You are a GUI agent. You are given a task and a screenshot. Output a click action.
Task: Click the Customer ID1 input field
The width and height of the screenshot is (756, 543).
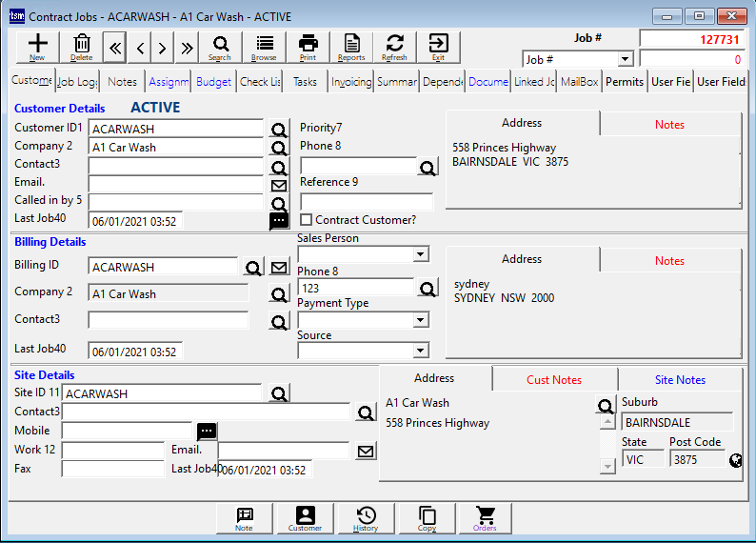pos(175,130)
